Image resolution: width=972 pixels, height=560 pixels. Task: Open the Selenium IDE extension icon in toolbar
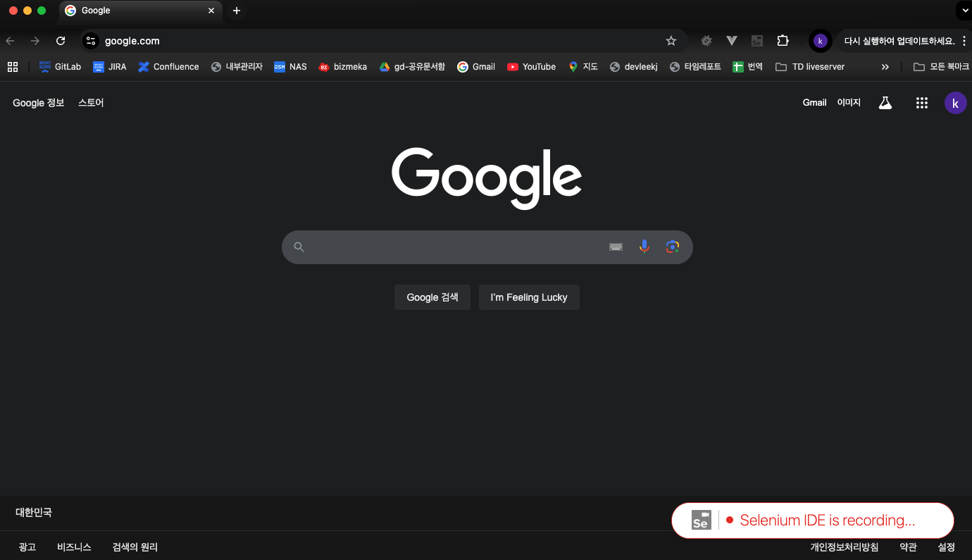757,41
